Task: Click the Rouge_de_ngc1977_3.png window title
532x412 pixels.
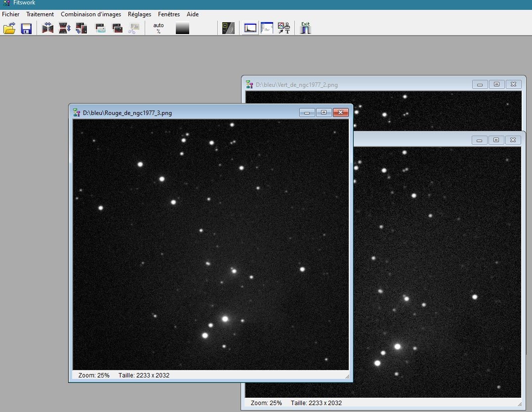Action: pos(127,113)
